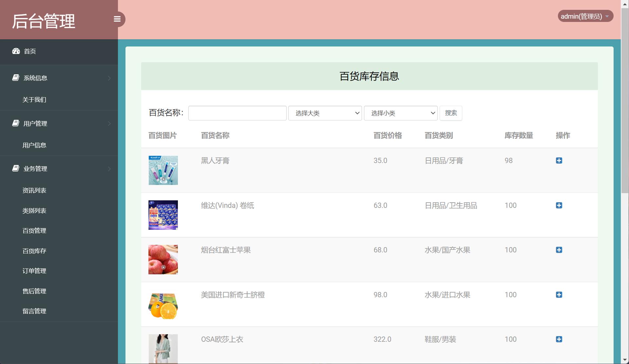Image resolution: width=629 pixels, height=364 pixels.
Task: Click the book icon beside 用户管理
Action: [16, 123]
